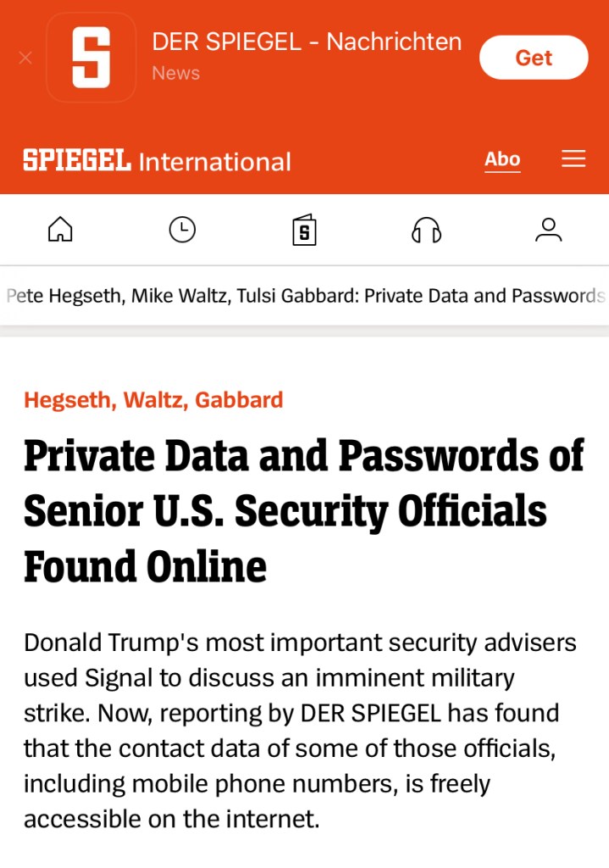Image resolution: width=609 pixels, height=868 pixels.
Task: Tap the DER SPIEGEL app icon in banner
Action: (91, 58)
